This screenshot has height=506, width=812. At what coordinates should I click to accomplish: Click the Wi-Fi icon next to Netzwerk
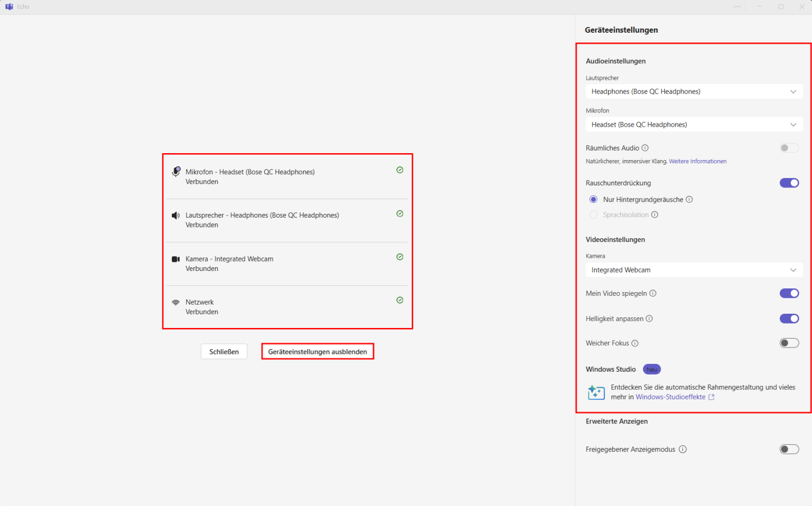[x=176, y=302]
